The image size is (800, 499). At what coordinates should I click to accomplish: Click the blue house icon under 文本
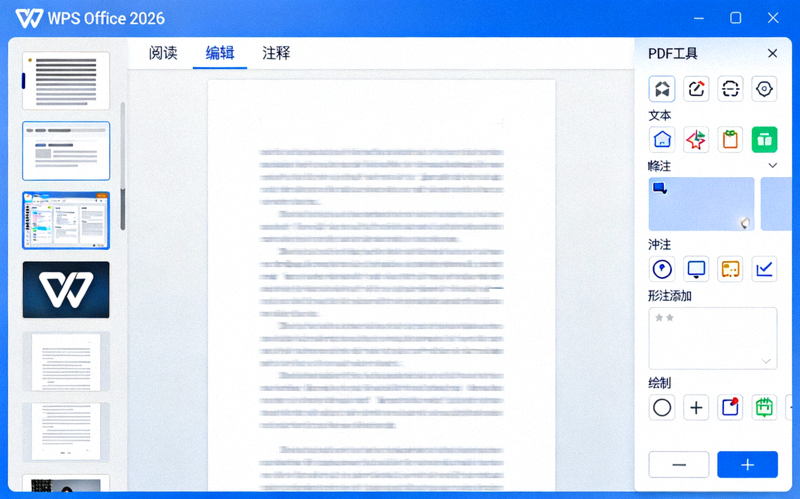(x=662, y=139)
